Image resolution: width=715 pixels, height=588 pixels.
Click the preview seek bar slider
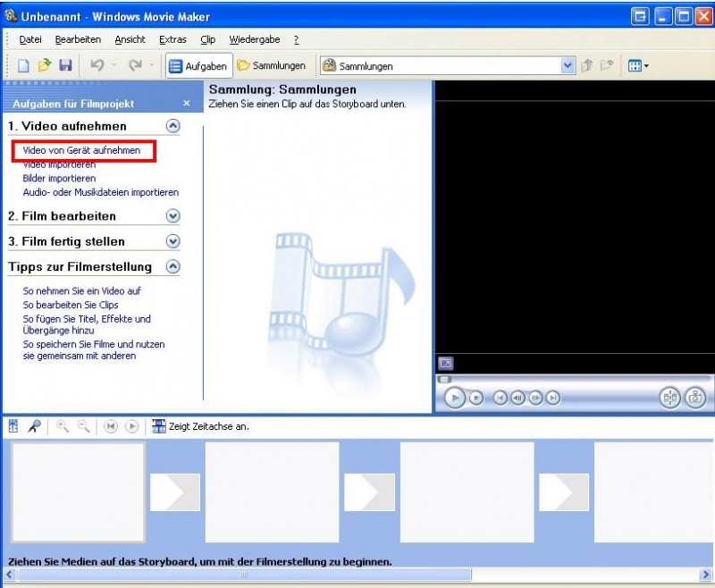444,379
